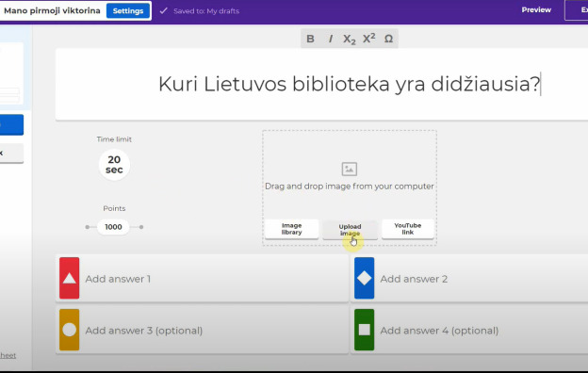This screenshot has height=373, width=588.
Task: Click the quiz title 'Mano pirmoji viktorina'
Action: [52, 10]
